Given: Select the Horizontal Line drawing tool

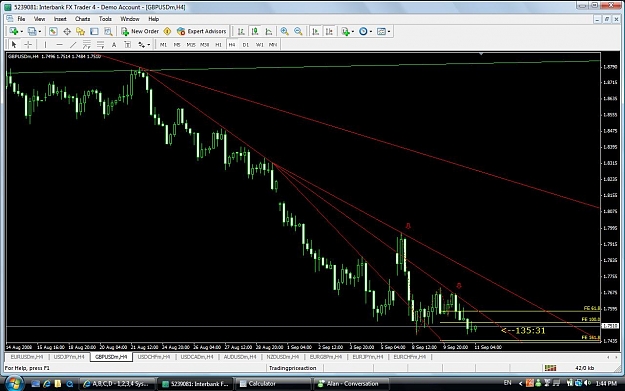Looking at the screenshot, I should click(59, 45).
